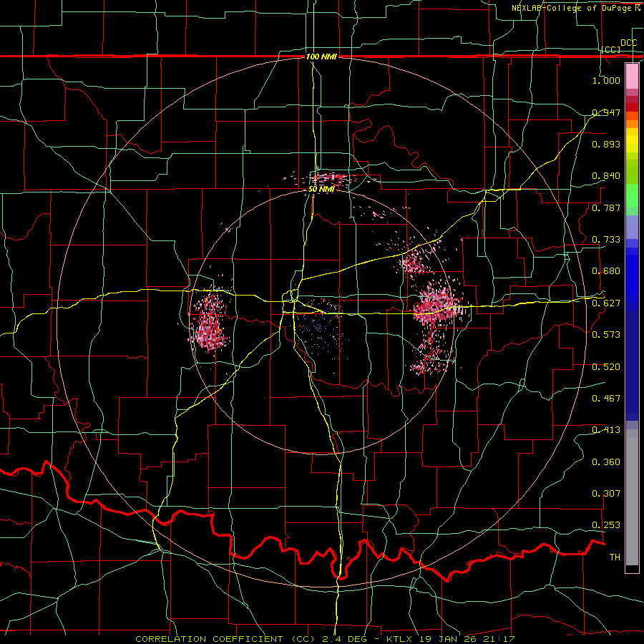Click the CORRELATION COEFFICIENT (CC) caption text
Viewport: 644px width, 644px height.
pos(225,639)
